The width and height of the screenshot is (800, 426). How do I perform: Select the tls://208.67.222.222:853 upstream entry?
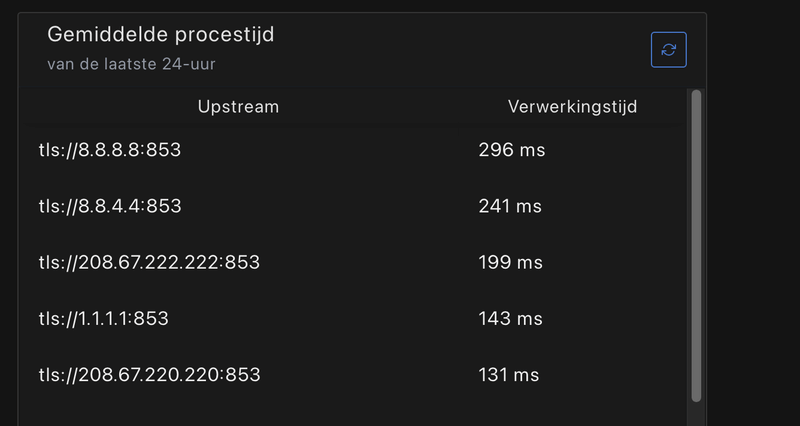[x=149, y=263]
